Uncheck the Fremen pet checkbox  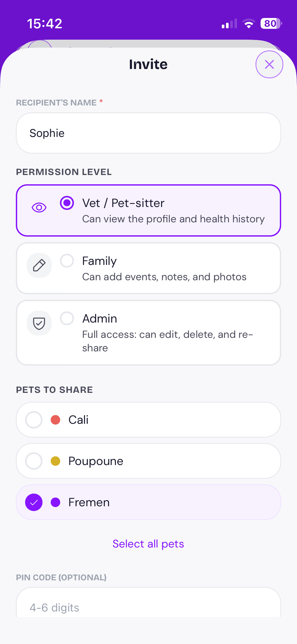click(x=34, y=502)
